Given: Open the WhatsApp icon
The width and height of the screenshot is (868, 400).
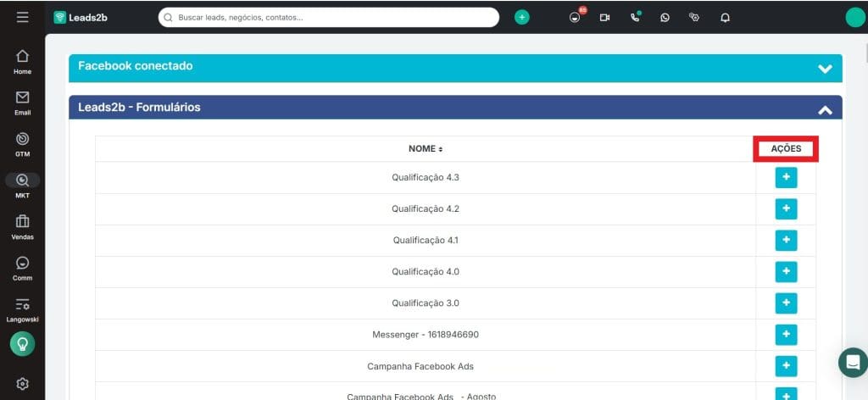Looking at the screenshot, I should (665, 18).
